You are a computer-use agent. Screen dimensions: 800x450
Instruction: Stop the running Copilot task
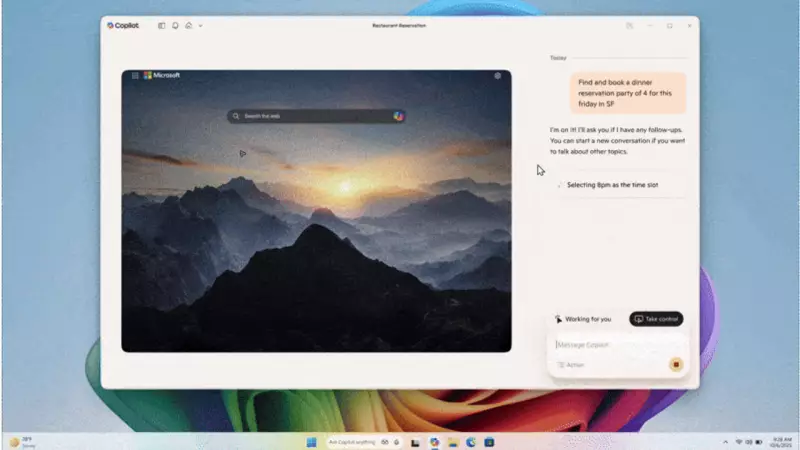tap(676, 365)
